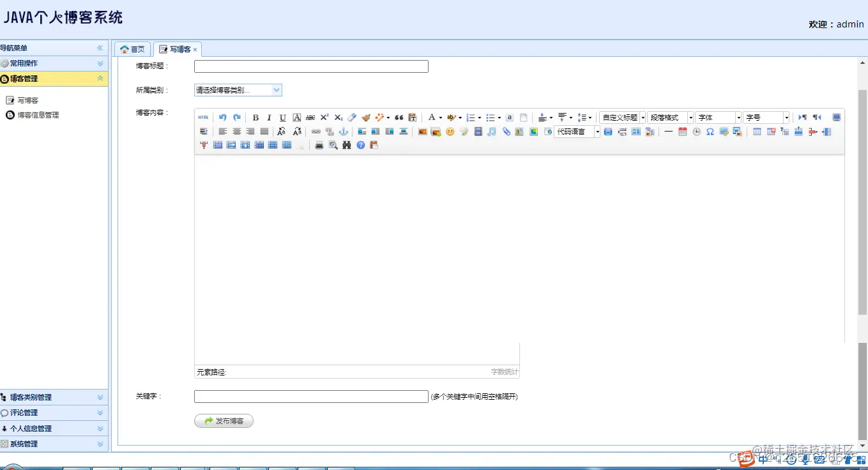The width and height of the screenshot is (868, 470).
Task: Click the eraser clear-format icon
Action: click(352, 117)
